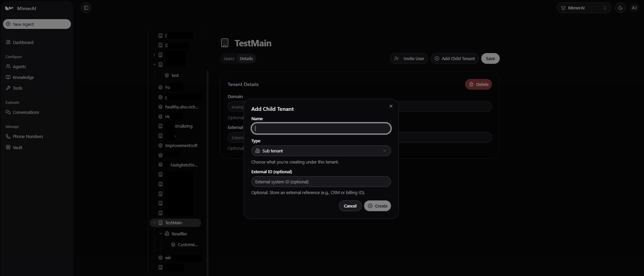The height and width of the screenshot is (276, 644).
Task: Cancel the Add Child Tenant dialog
Action: tap(350, 206)
